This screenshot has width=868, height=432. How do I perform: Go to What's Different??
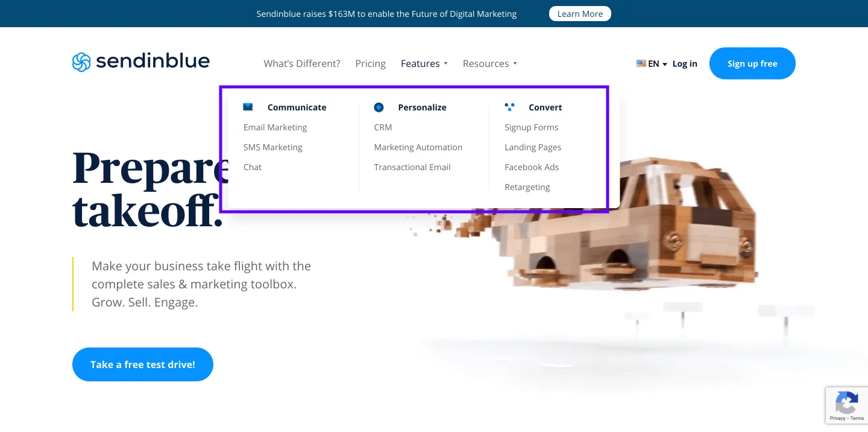302,63
